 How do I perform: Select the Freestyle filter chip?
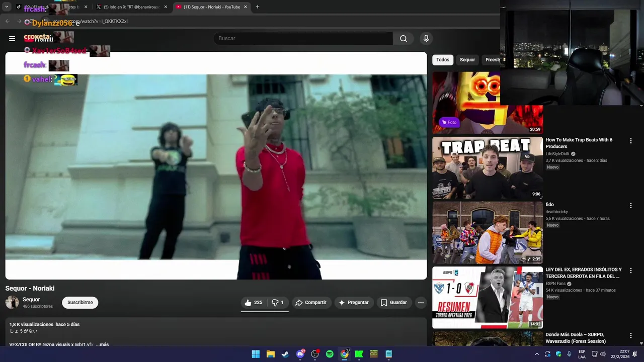pos(492,60)
